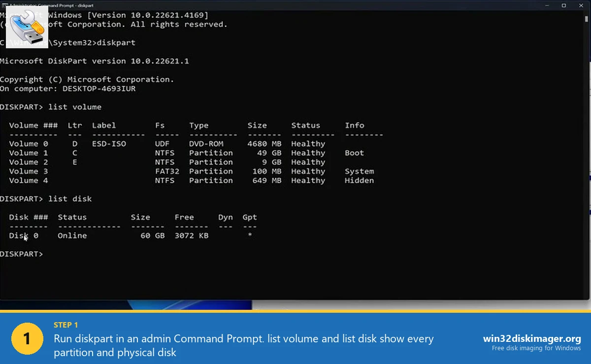Click the maximize button on Command Prompt
This screenshot has height=364, width=591.
click(563, 5)
